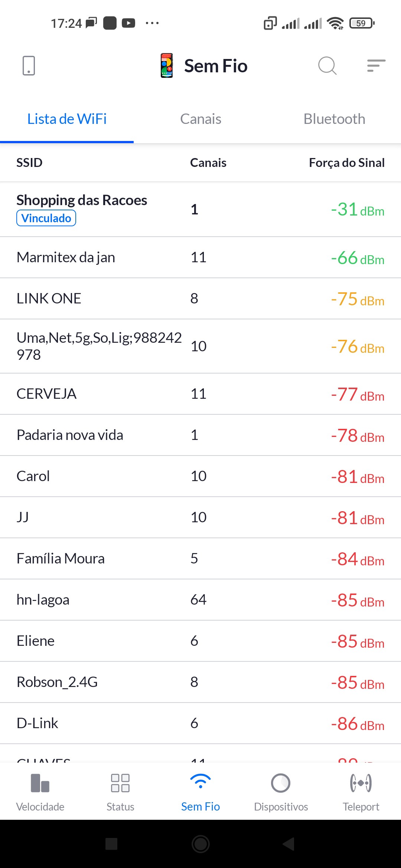Select the Lista de WiFi tab

(x=67, y=119)
